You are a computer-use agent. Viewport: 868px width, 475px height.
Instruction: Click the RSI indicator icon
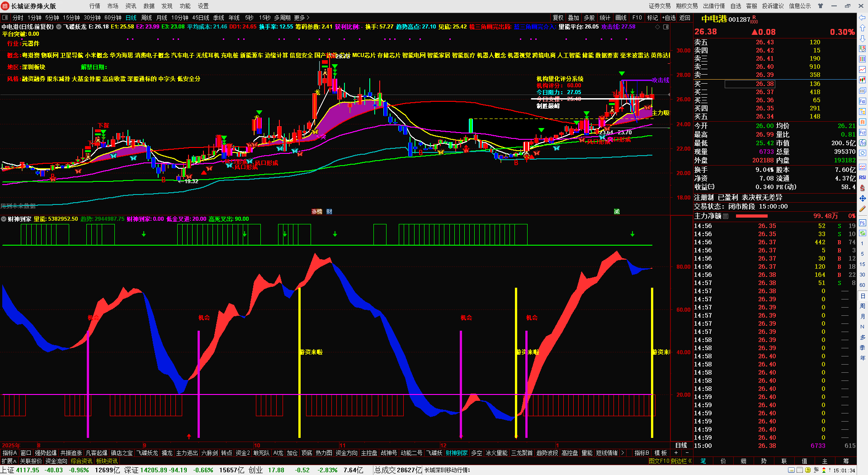pos(863,177)
